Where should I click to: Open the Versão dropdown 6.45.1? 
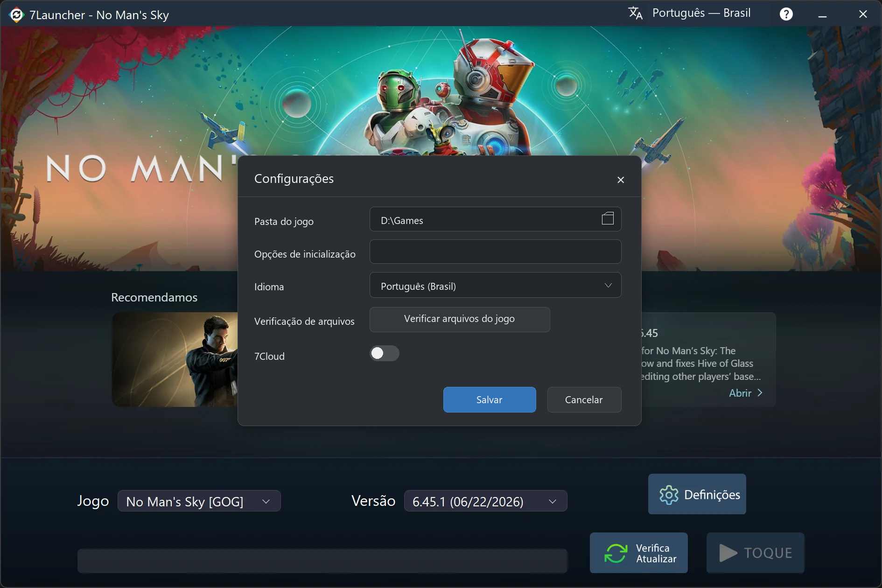tap(485, 501)
